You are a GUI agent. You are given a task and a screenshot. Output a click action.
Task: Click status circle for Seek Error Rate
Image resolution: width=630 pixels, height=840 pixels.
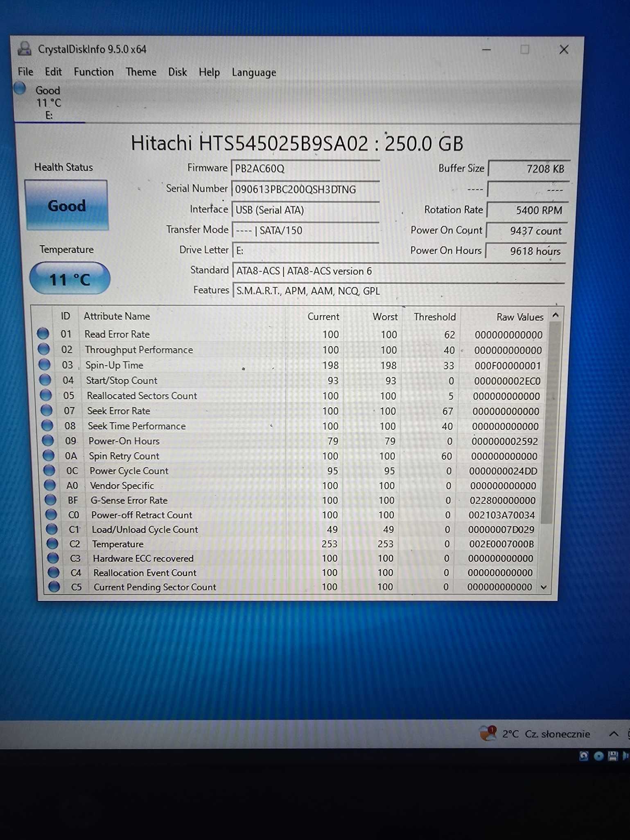[x=47, y=410]
